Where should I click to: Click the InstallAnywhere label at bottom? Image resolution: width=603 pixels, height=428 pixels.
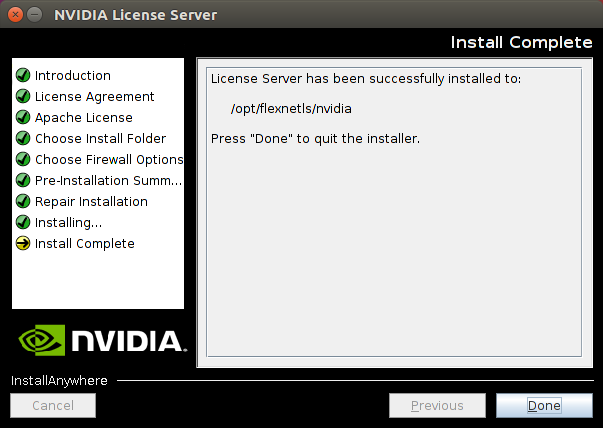[59, 381]
